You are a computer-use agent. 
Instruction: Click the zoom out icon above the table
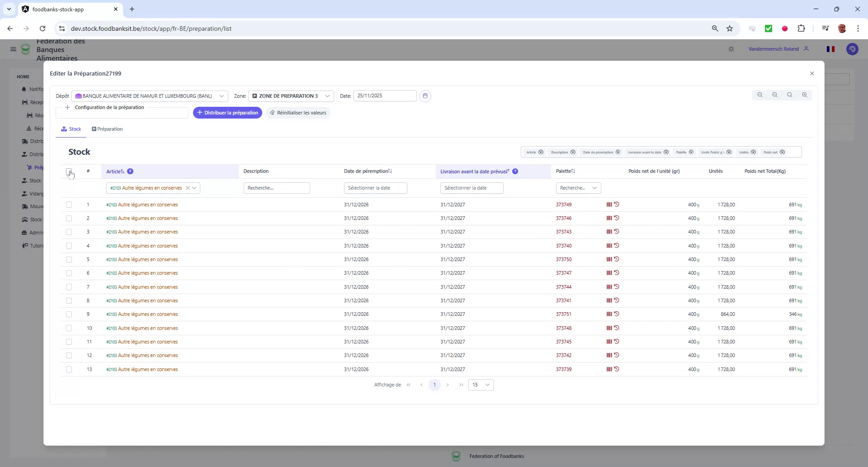point(775,95)
